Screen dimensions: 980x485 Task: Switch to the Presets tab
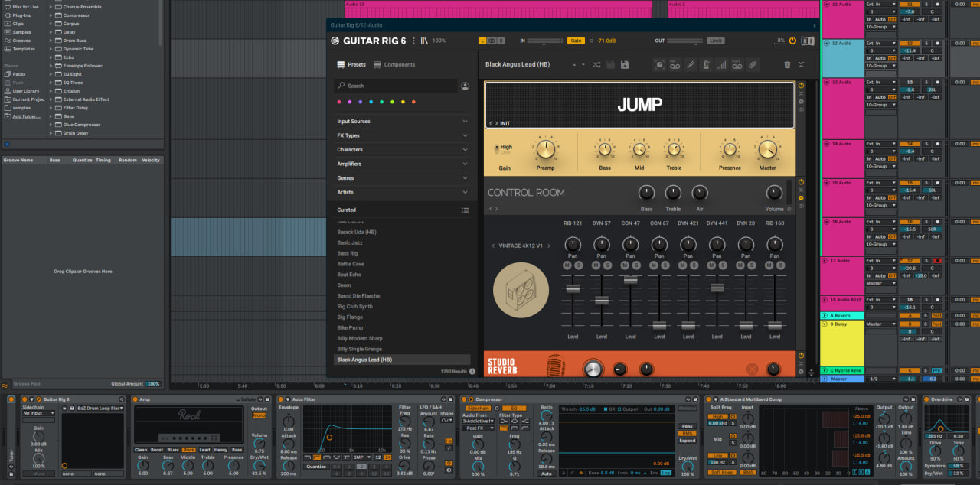point(351,65)
